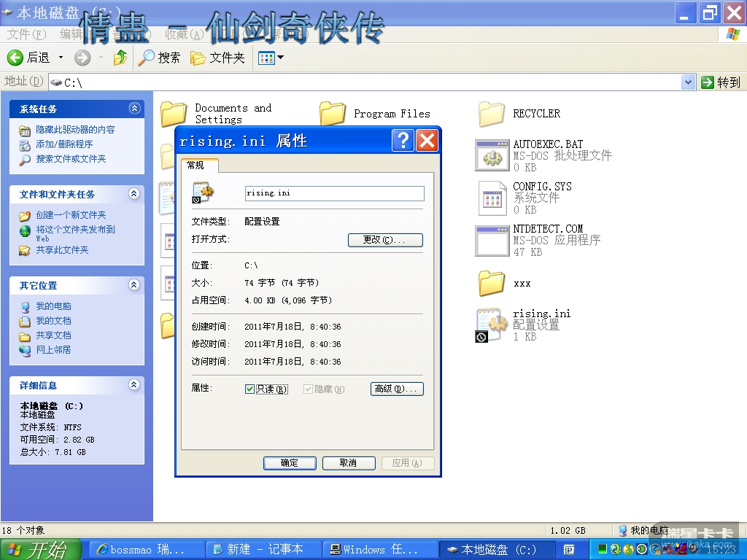Click the language bar tray icon
Viewport: 747px width, 560px height.
pos(569,550)
